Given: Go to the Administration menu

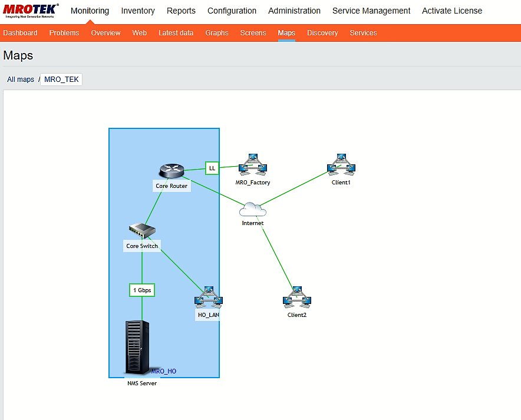Looking at the screenshot, I should (x=294, y=11).
